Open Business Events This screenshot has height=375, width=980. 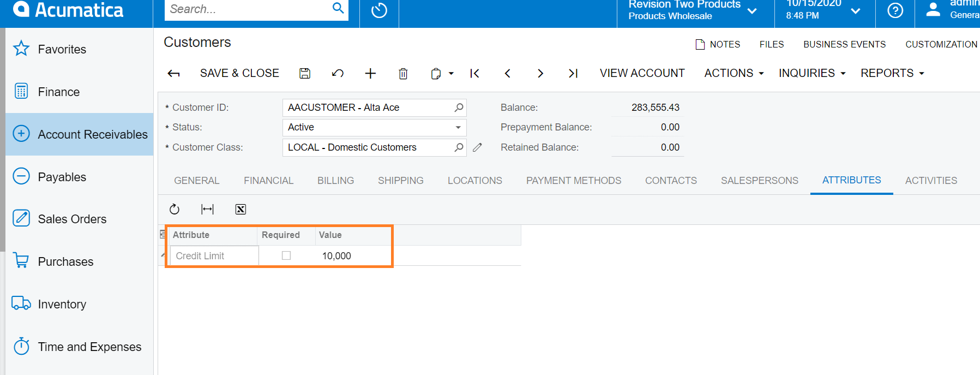[x=845, y=44]
